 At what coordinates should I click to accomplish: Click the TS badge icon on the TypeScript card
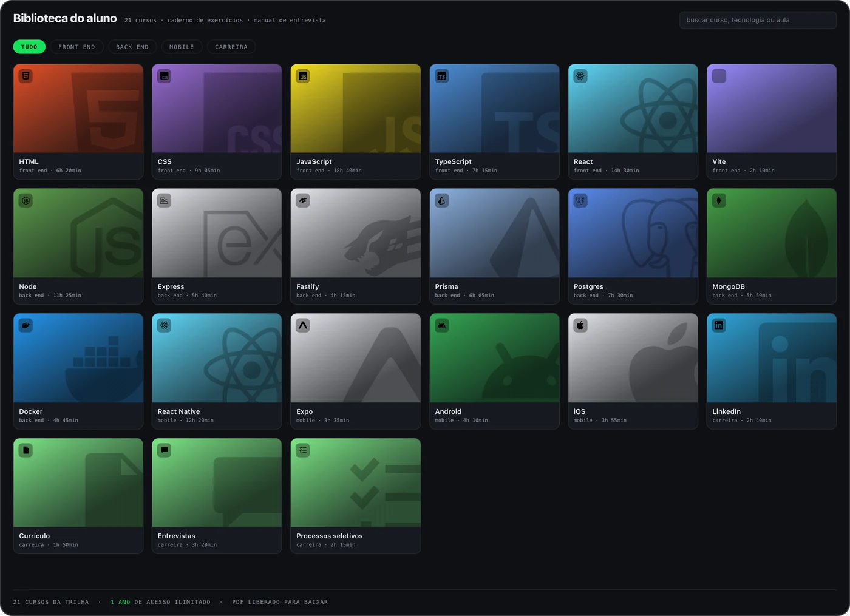[x=441, y=76]
